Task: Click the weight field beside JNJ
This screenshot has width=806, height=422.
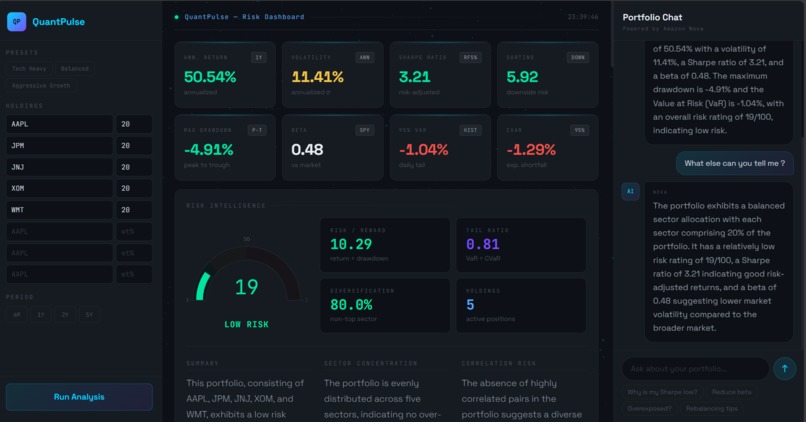Action: click(x=134, y=167)
